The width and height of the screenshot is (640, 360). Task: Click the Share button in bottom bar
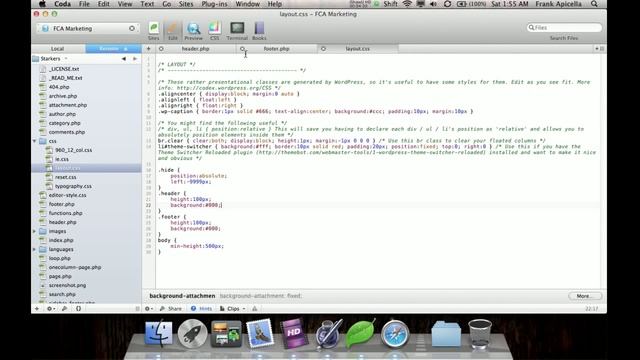171,309
